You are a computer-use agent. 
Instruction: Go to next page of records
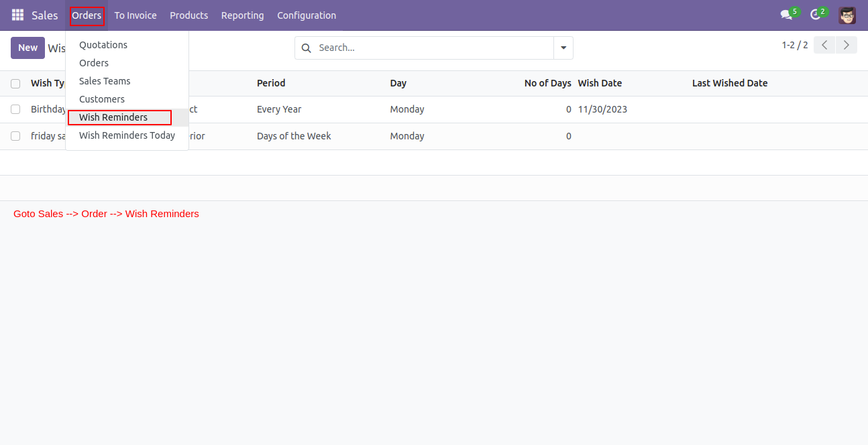coord(847,45)
